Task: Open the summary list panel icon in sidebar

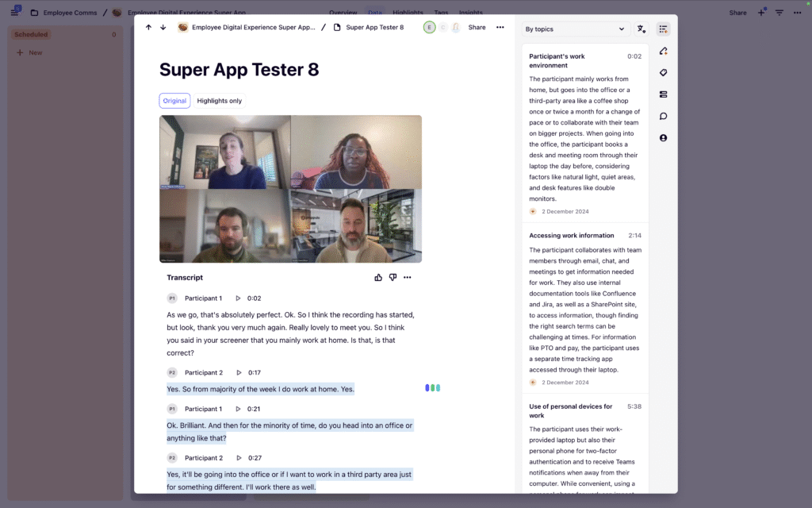Action: point(664,29)
